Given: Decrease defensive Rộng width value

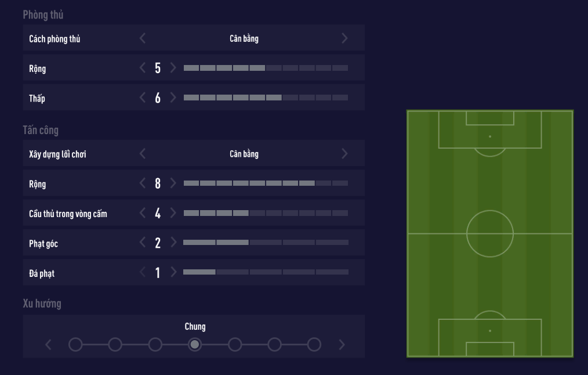Looking at the screenshot, I should click(x=143, y=68).
